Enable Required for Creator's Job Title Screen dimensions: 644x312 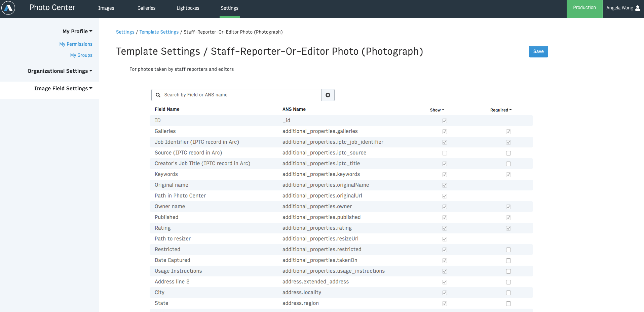(508, 164)
